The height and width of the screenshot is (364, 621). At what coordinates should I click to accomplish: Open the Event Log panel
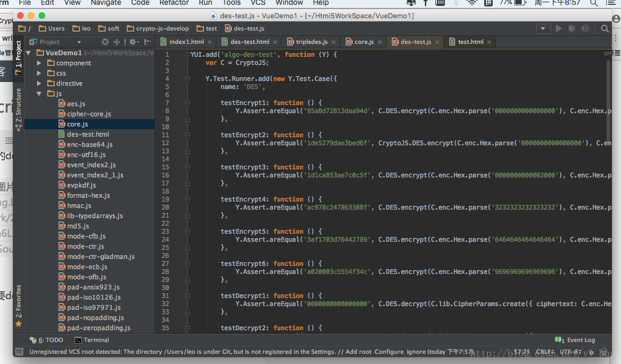tap(575, 340)
